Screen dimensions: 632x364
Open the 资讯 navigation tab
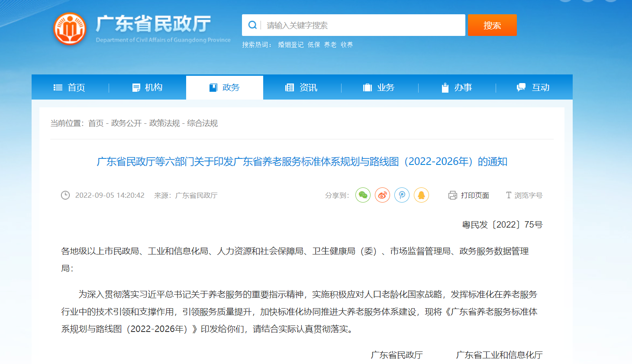[302, 87]
